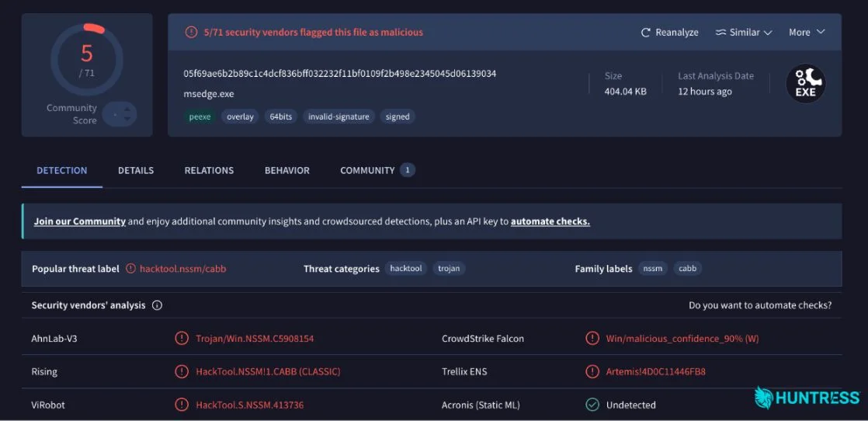Click the signed tag
Image resolution: width=868 pixels, height=421 pixels.
[398, 117]
